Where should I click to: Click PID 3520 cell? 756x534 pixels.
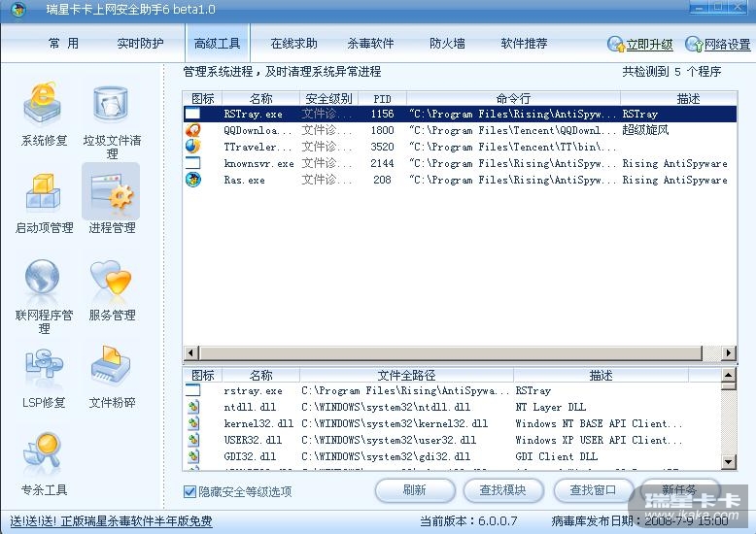[382, 147]
